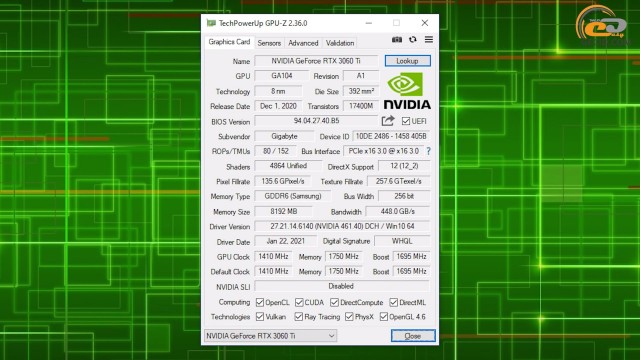The height and width of the screenshot is (360, 640).
Task: Click the Memory Type field GDDR6 (Samsung)
Action: coord(293,196)
